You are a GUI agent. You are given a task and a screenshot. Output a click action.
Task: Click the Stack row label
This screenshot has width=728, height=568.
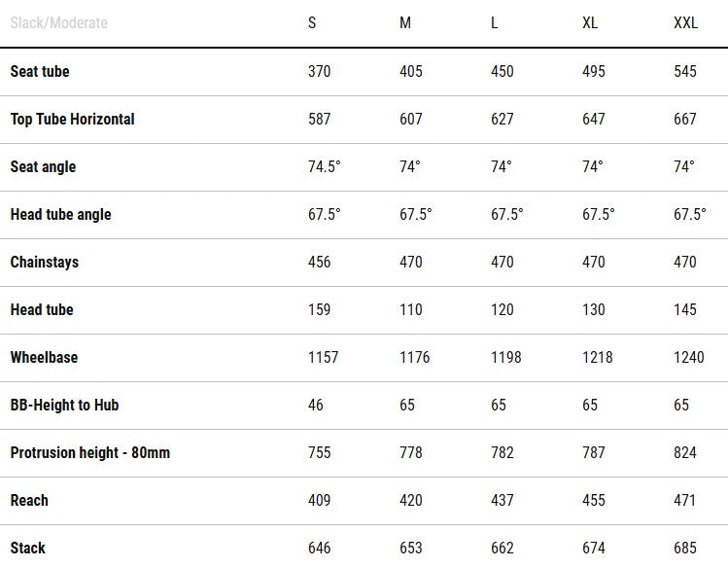click(28, 548)
